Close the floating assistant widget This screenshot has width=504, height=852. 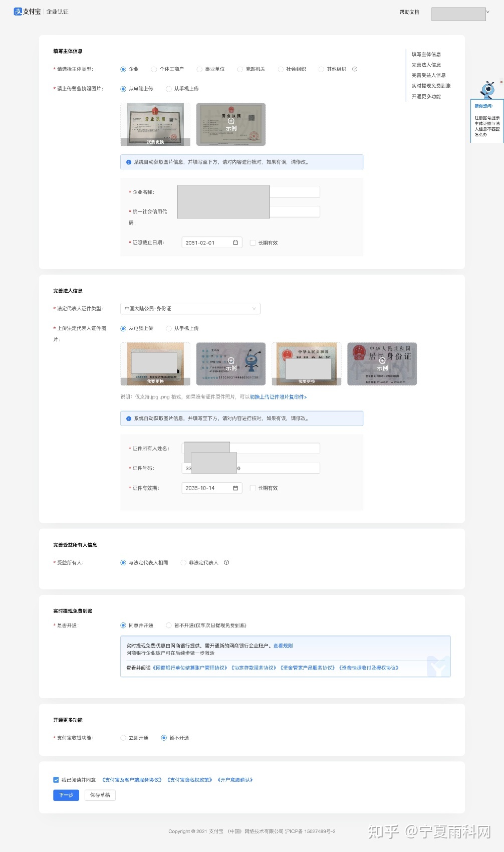501,82
